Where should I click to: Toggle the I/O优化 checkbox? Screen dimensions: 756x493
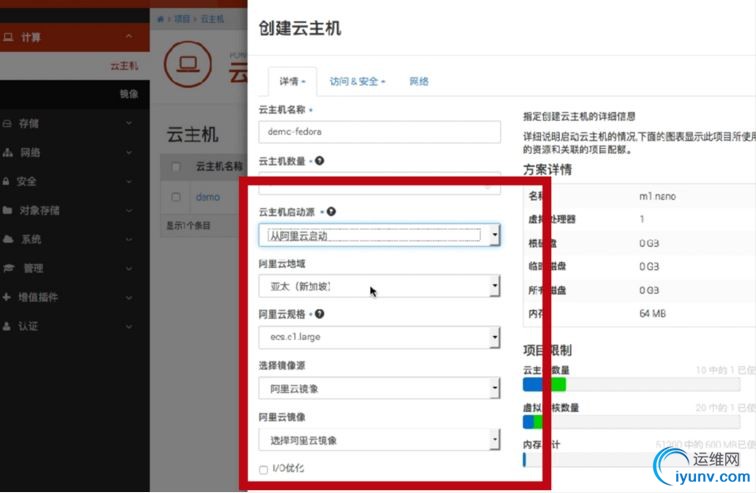click(x=263, y=470)
